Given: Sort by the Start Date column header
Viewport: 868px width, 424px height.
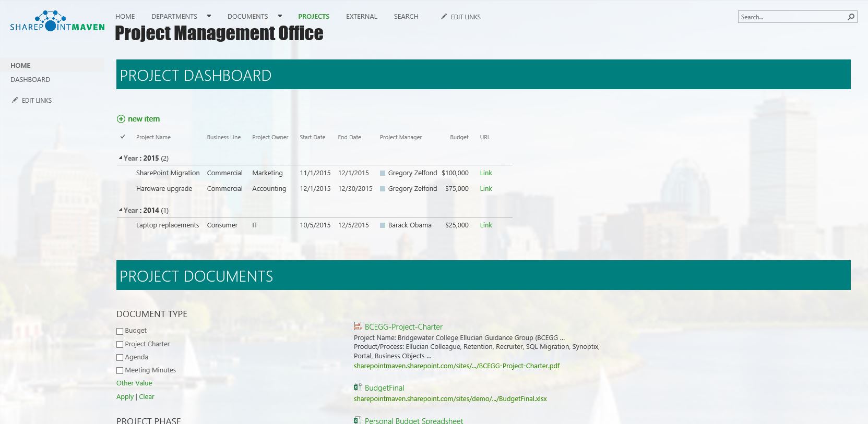Looking at the screenshot, I should [x=312, y=137].
